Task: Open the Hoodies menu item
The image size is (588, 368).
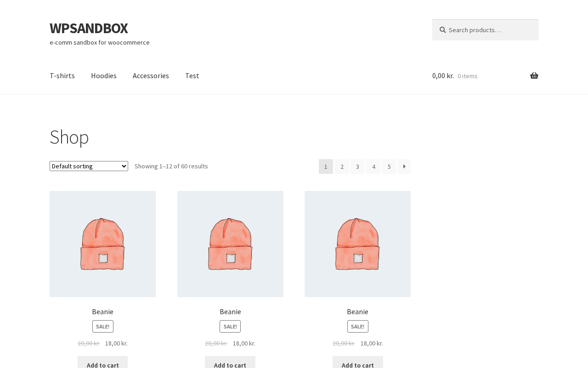Action: pos(104,75)
